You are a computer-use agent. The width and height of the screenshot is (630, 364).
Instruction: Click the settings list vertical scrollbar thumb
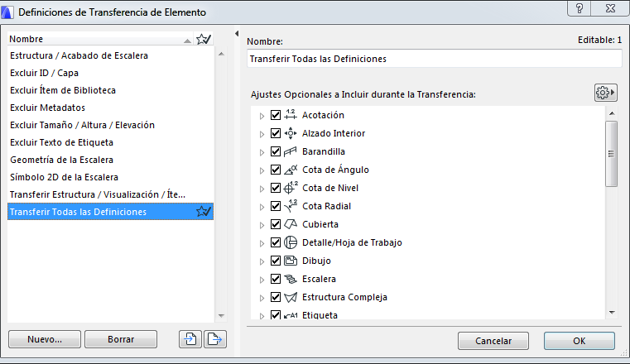pos(611,153)
